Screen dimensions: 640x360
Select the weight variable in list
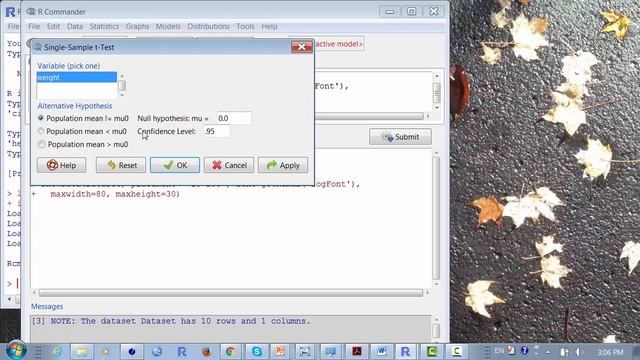pos(77,77)
